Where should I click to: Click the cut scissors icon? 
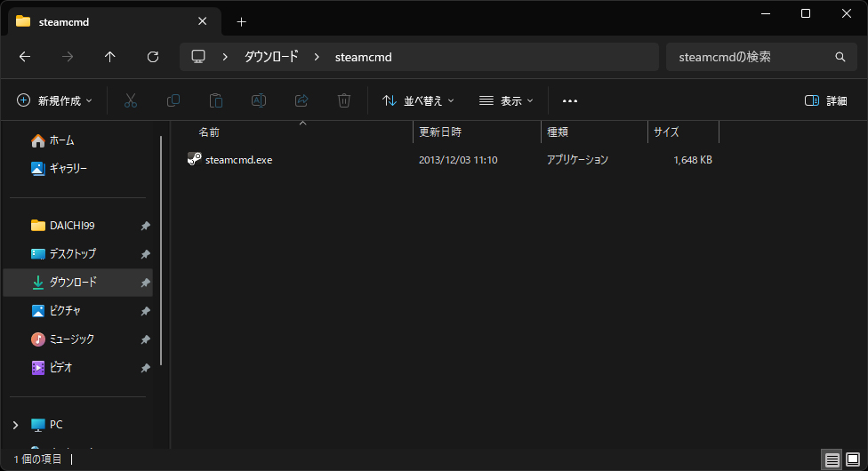[131, 100]
